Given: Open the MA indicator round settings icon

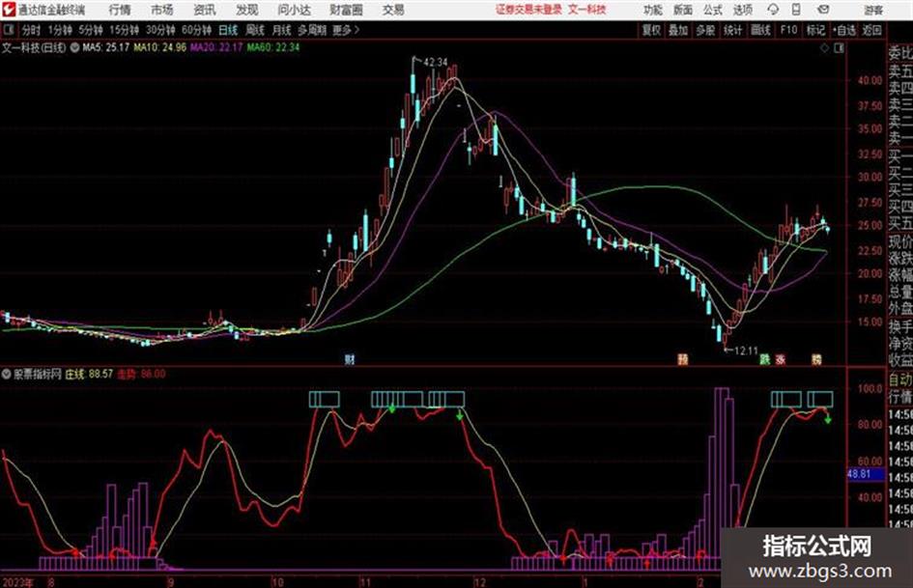Looking at the screenshot, I should coord(74,47).
